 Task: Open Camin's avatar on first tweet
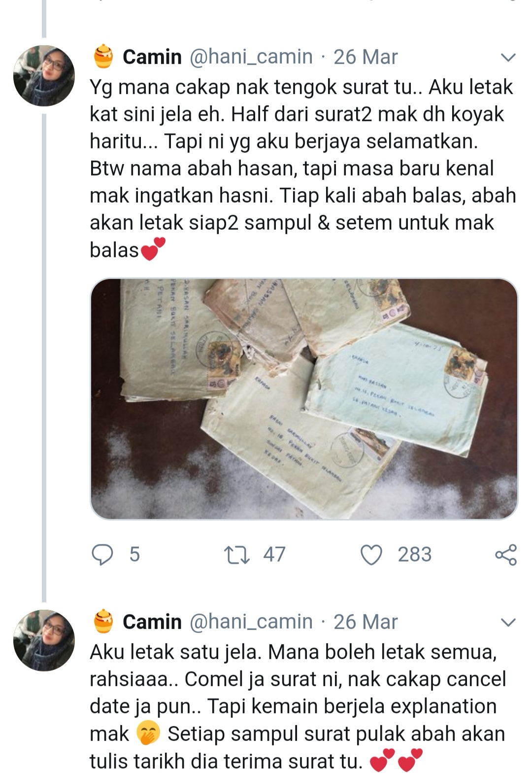(x=44, y=75)
